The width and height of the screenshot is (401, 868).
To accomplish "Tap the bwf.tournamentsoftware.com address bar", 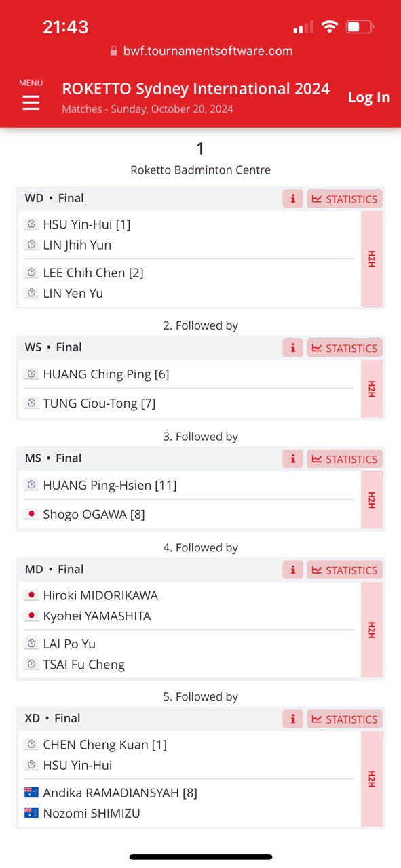I will (x=201, y=51).
